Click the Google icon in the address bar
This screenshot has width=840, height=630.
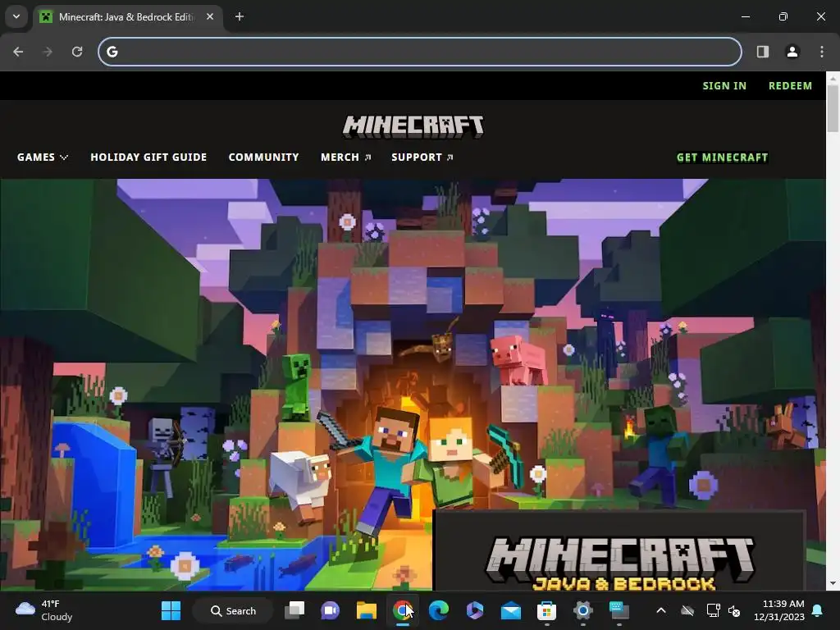coord(112,52)
